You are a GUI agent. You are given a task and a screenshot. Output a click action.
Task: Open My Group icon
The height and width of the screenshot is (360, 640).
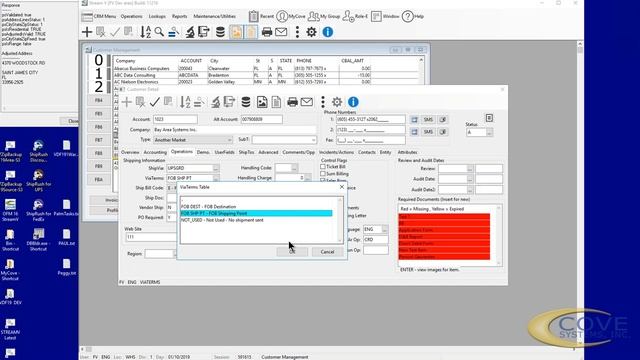point(313,16)
